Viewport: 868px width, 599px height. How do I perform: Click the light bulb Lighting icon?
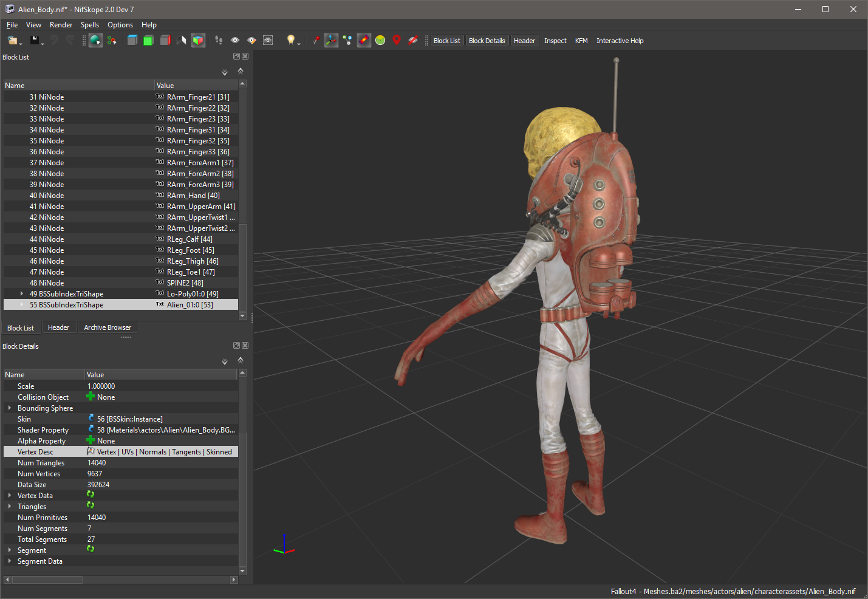[290, 40]
